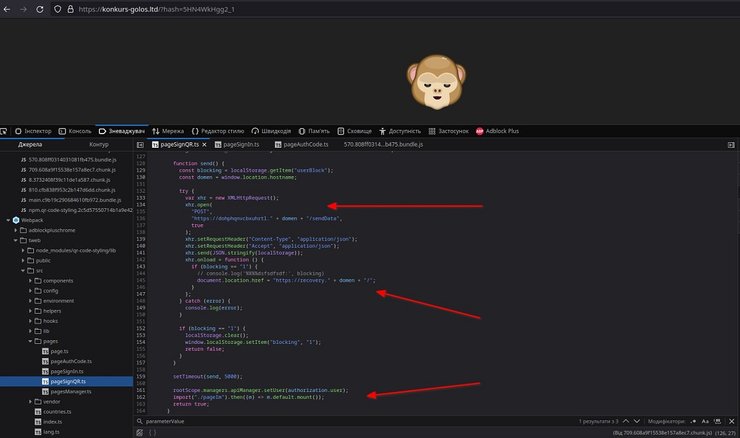Collapse the Webpack tree node
Image resolution: width=740 pixels, height=438 pixels.
[8, 220]
